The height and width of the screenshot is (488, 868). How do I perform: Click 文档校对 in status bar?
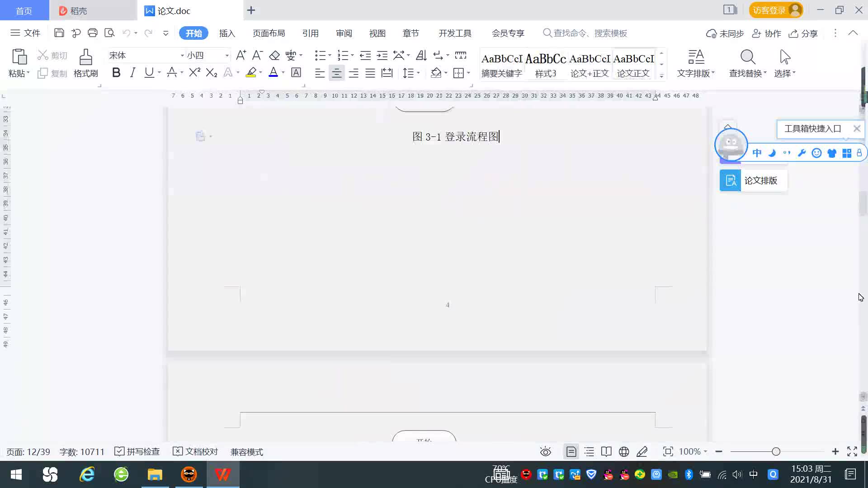[x=195, y=451]
